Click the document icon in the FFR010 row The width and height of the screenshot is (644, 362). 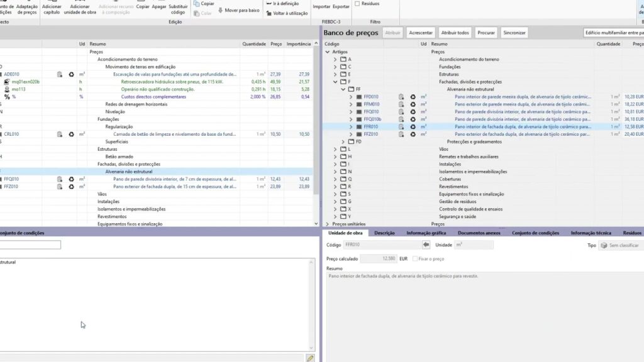(x=401, y=126)
